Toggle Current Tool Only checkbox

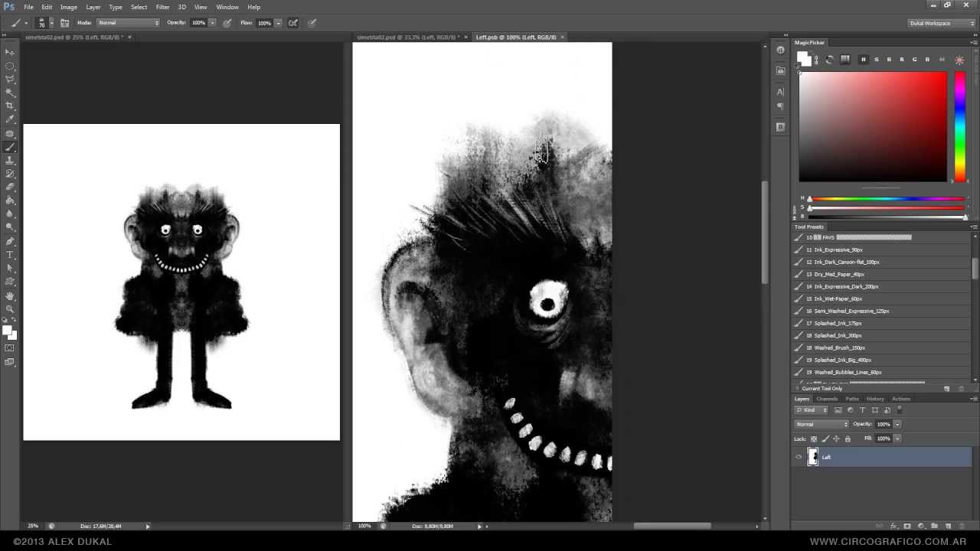tap(799, 389)
